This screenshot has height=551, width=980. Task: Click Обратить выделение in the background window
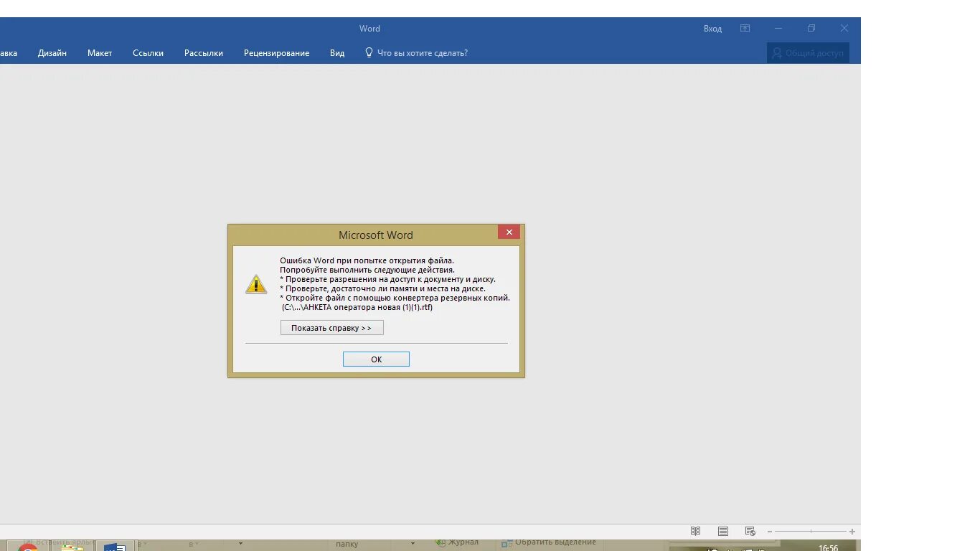[550, 543]
